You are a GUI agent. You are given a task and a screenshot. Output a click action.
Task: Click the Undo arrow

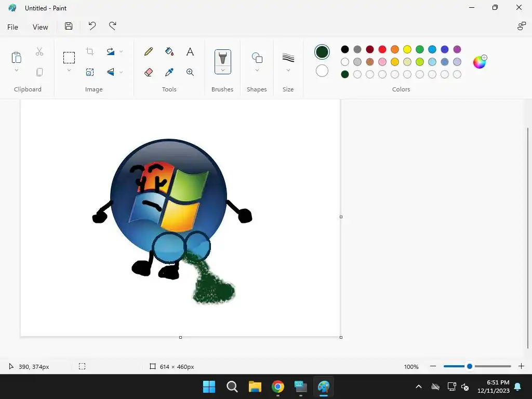pos(92,26)
